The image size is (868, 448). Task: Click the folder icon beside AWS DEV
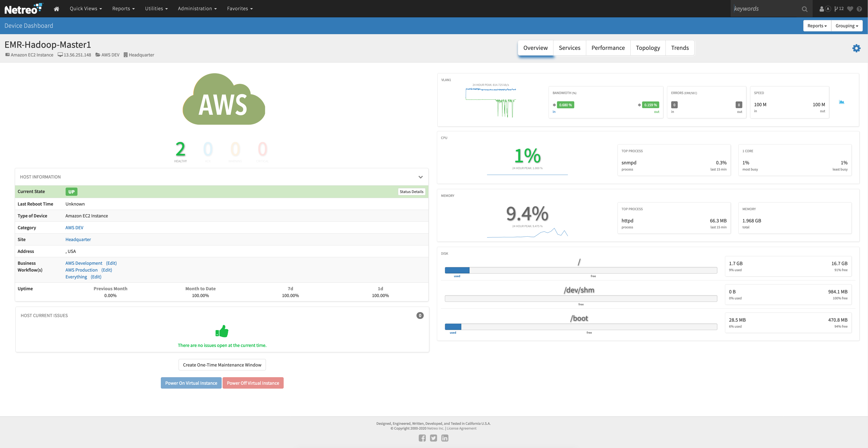(x=98, y=55)
